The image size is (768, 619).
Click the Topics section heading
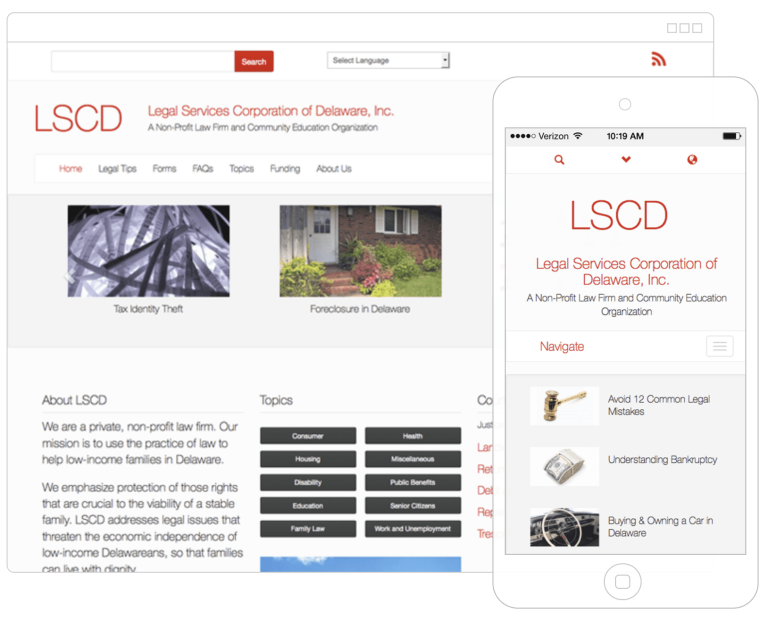tap(276, 400)
